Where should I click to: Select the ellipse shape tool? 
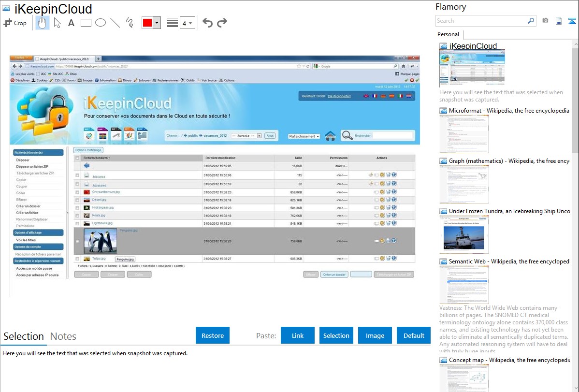(x=101, y=23)
